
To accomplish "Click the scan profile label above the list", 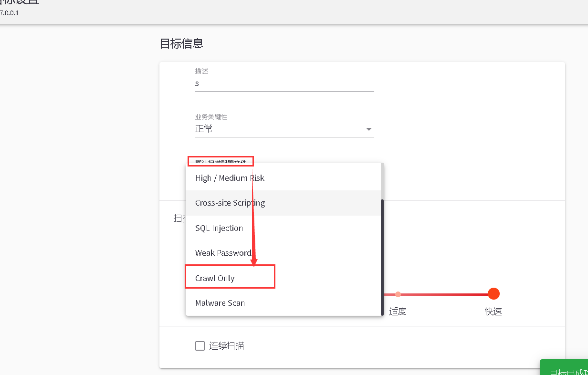I will pos(220,161).
